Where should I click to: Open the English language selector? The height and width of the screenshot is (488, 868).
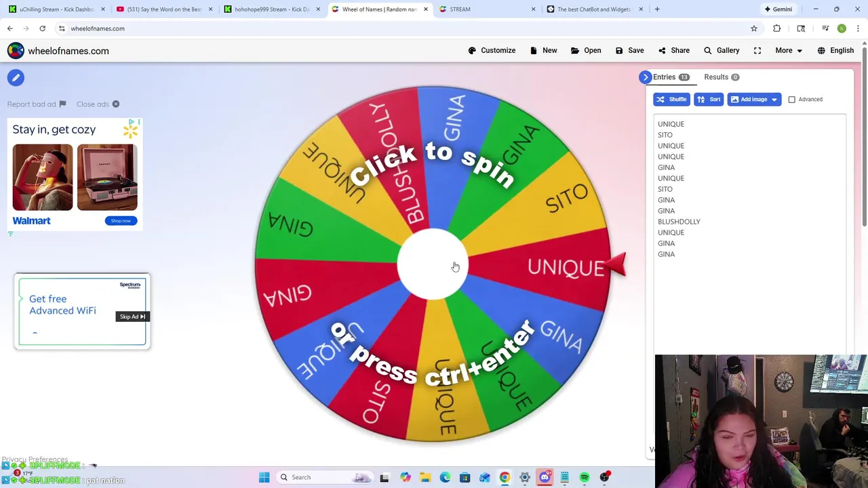(x=835, y=50)
